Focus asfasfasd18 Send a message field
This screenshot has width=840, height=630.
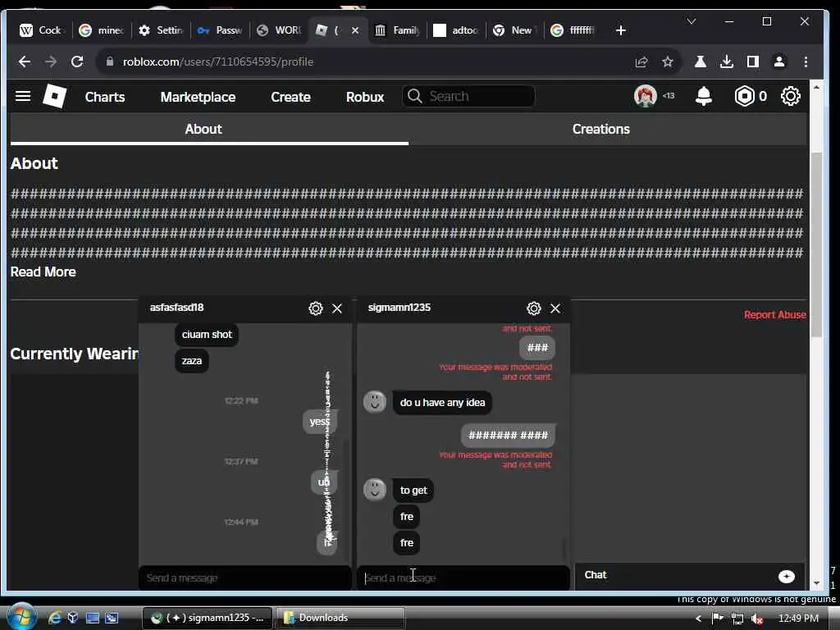[244, 578]
